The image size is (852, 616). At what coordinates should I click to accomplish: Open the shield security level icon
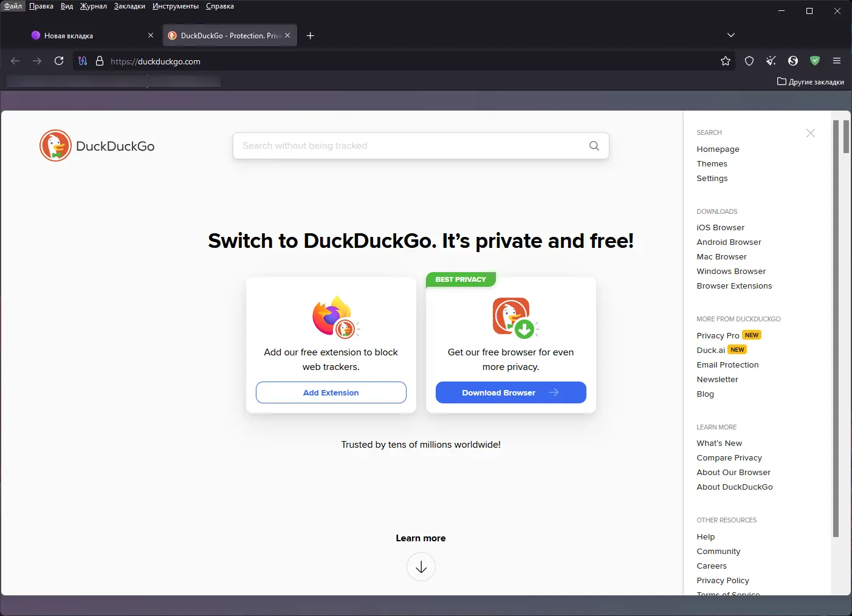[749, 61]
